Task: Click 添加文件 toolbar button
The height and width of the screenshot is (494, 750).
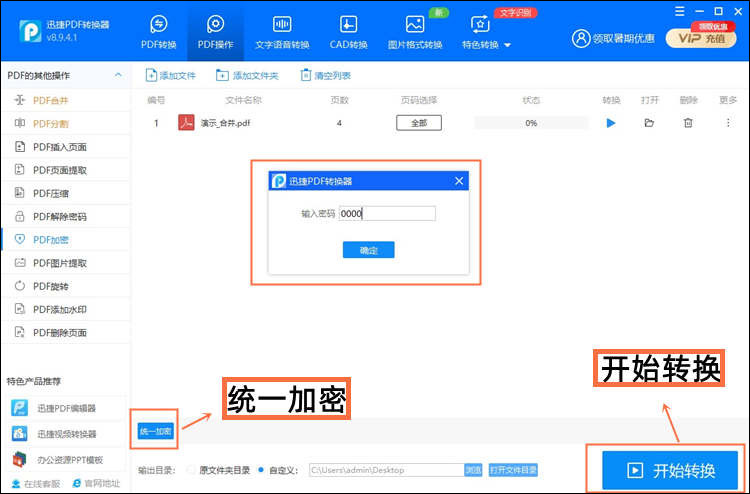Action: pyautogui.click(x=171, y=75)
